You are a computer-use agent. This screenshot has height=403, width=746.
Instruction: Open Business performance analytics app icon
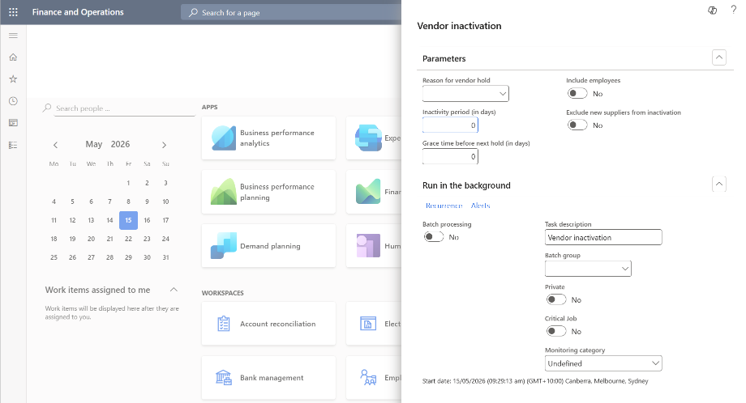tap(223, 138)
